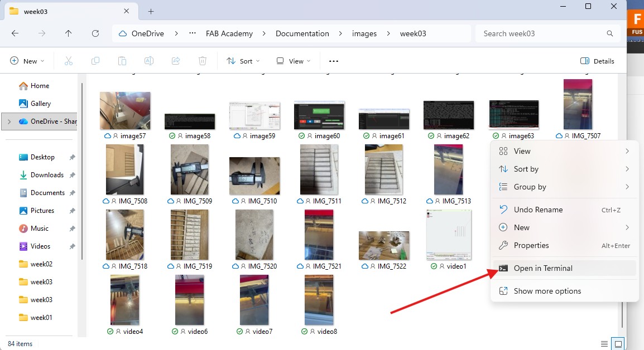Click images in the breadcrumb
This screenshot has height=350, width=644.
pos(364,33)
